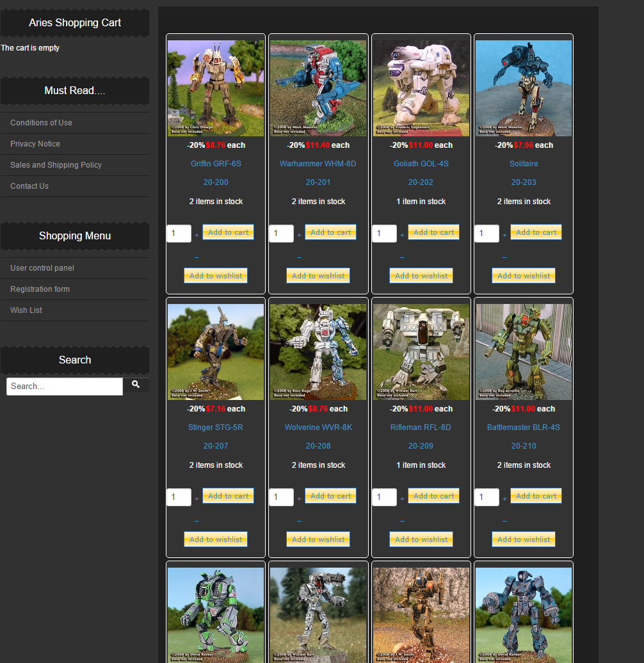The width and height of the screenshot is (644, 663).
Task: Add Wolverine WVR-8K to wishlist
Action: coord(318,539)
